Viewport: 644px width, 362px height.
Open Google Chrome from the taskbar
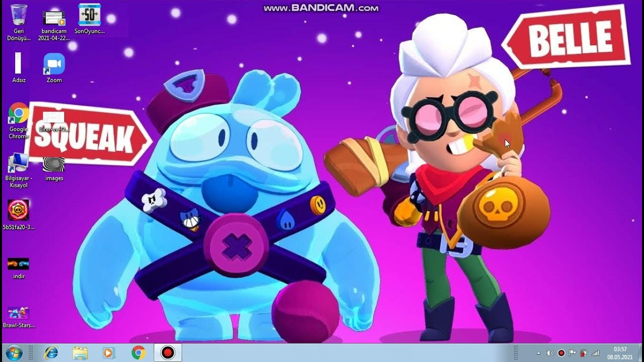coord(138,352)
